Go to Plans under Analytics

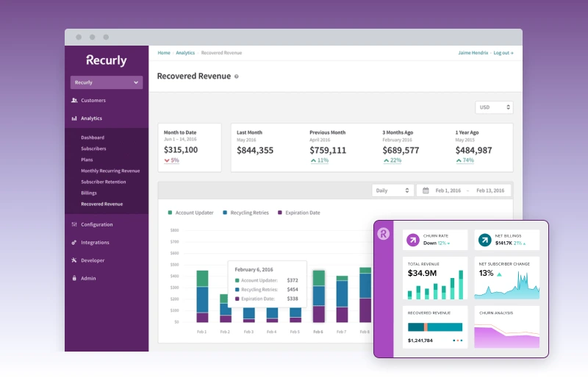[87, 160]
